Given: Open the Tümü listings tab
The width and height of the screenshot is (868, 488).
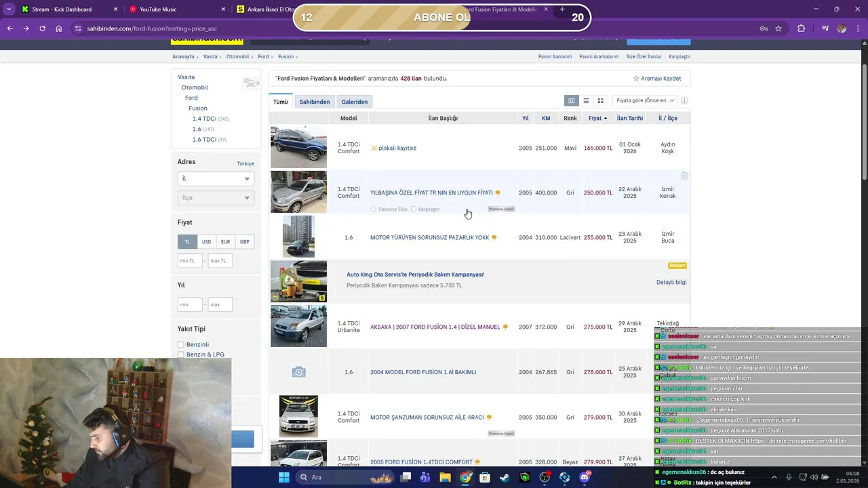Looking at the screenshot, I should (281, 102).
